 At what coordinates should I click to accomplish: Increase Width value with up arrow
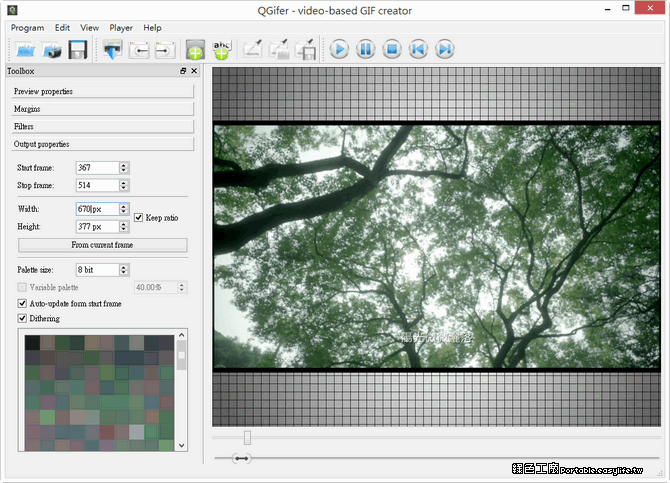123,206
